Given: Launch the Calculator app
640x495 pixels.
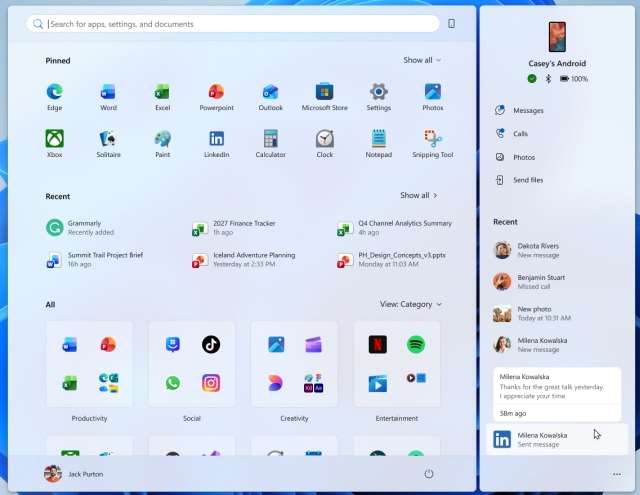Looking at the screenshot, I should pos(270,144).
